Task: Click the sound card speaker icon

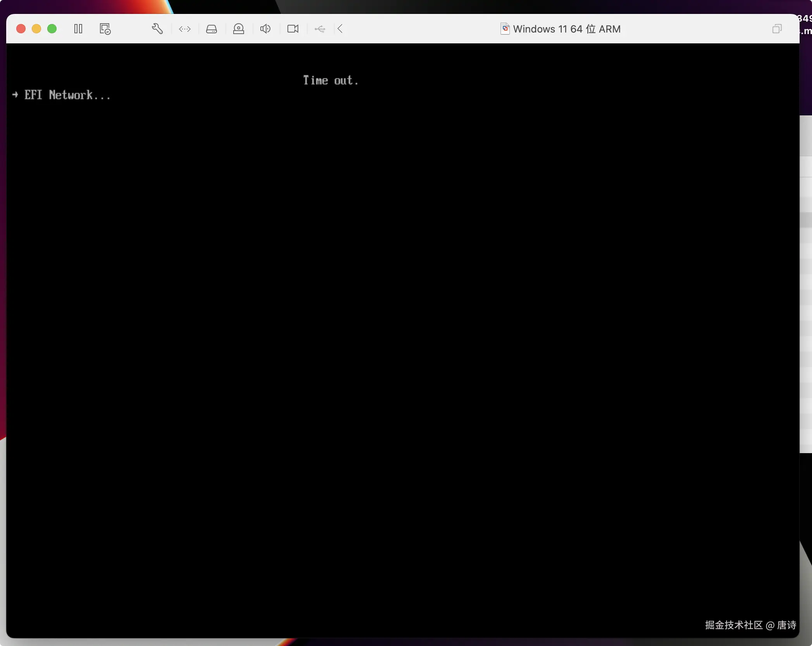Action: click(x=265, y=29)
